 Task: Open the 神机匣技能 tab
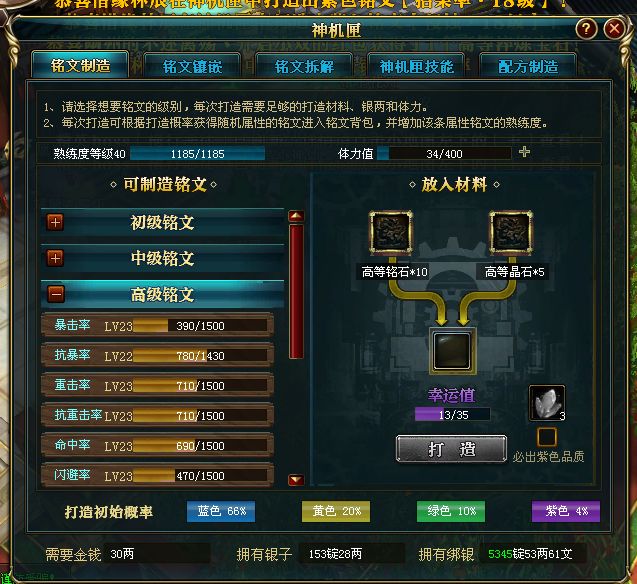click(416, 66)
